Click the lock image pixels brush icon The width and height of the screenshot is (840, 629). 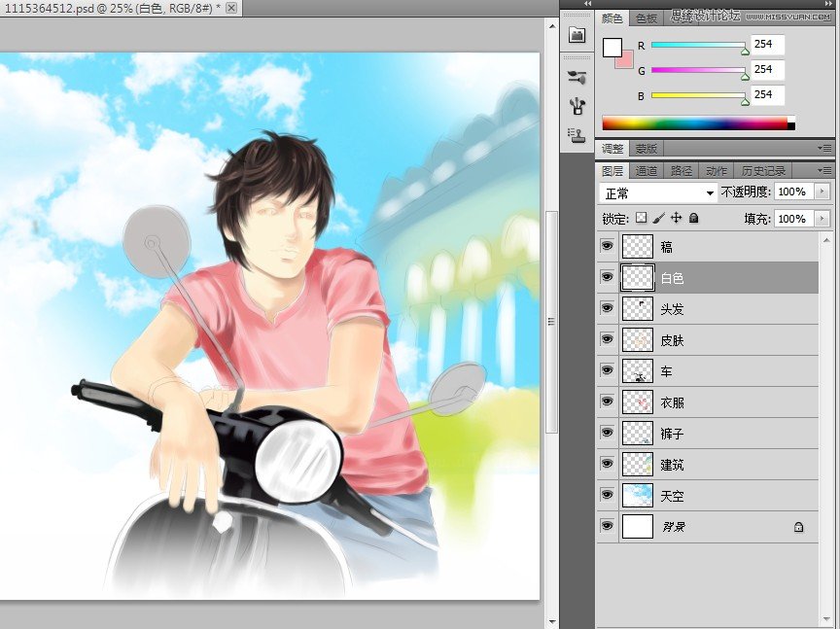coord(659,219)
